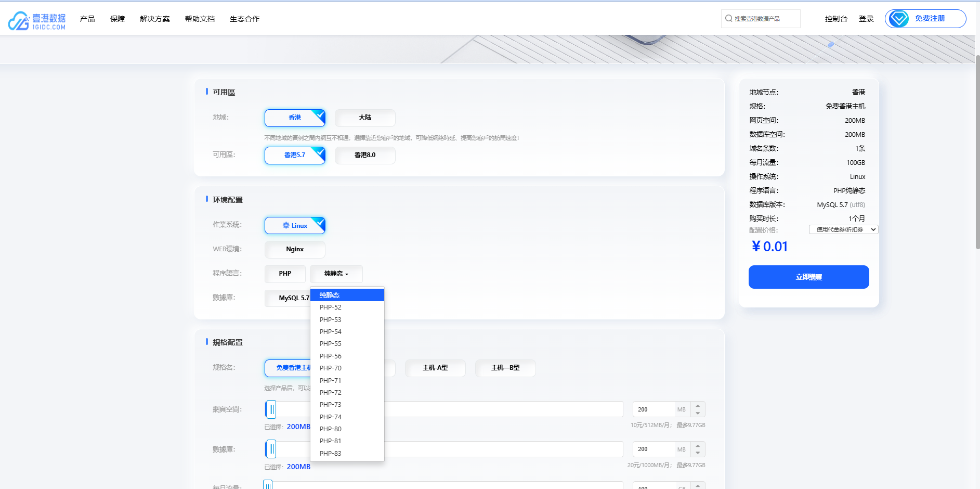Choose PHP-55 from the list
Viewport: 980px width, 489px height.
[x=347, y=344]
